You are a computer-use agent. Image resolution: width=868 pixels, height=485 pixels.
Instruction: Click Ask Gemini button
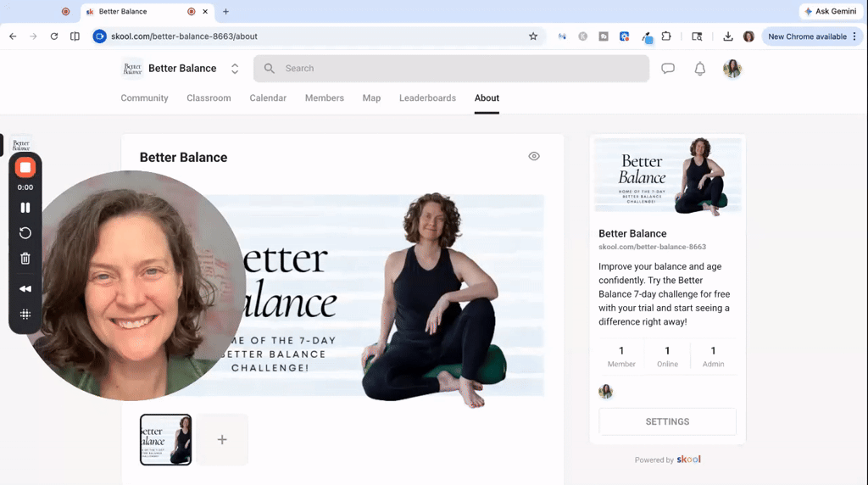click(831, 11)
